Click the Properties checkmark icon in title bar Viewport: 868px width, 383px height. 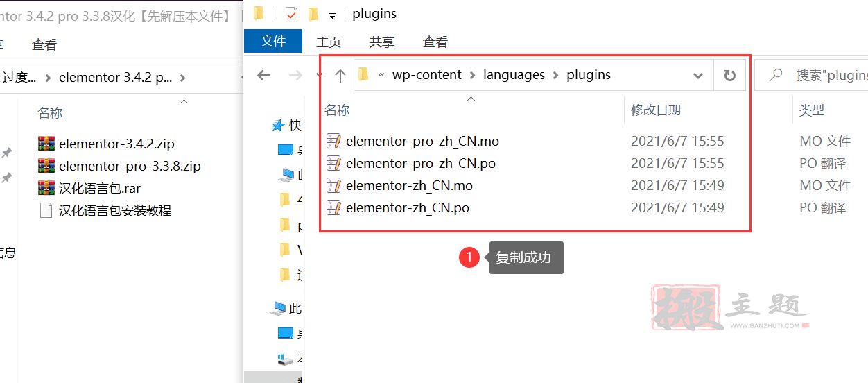(x=291, y=14)
